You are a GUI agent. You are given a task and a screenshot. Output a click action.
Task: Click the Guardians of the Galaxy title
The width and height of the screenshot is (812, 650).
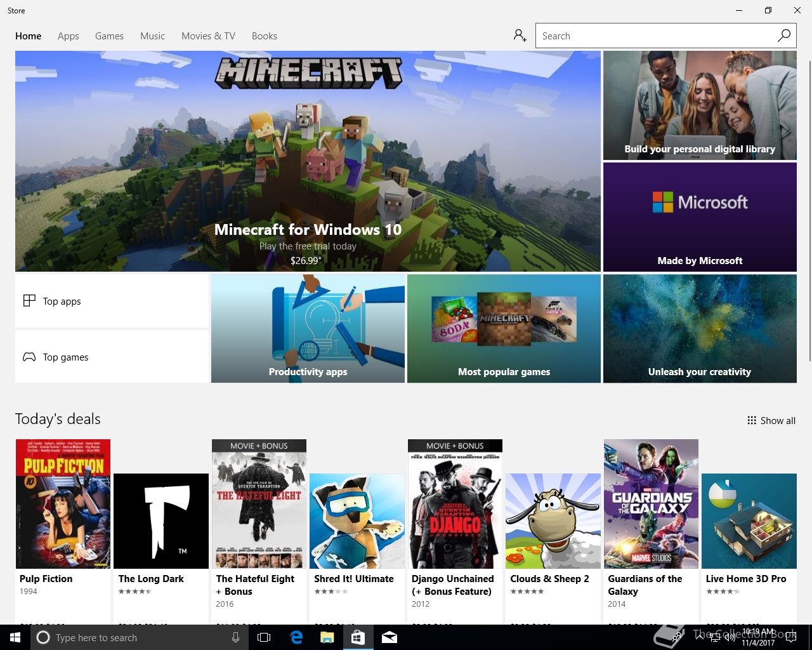(x=645, y=585)
